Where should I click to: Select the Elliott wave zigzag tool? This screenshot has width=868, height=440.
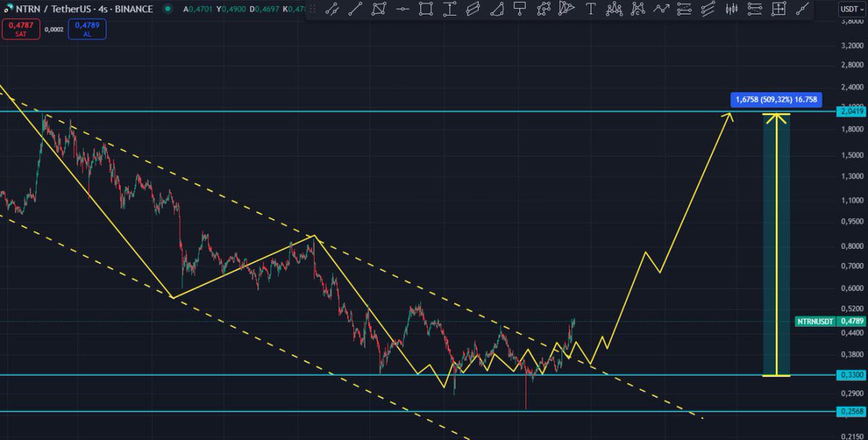point(661,9)
